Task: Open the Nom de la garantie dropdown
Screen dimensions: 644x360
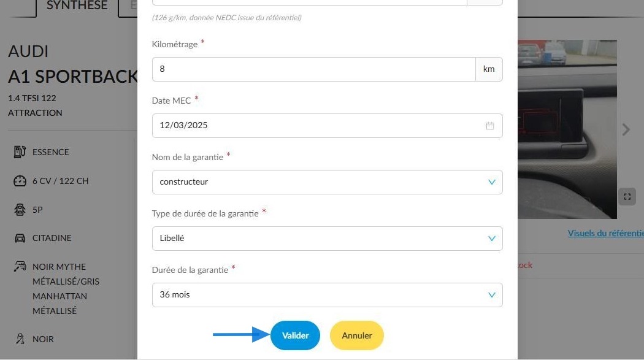Action: (327, 182)
